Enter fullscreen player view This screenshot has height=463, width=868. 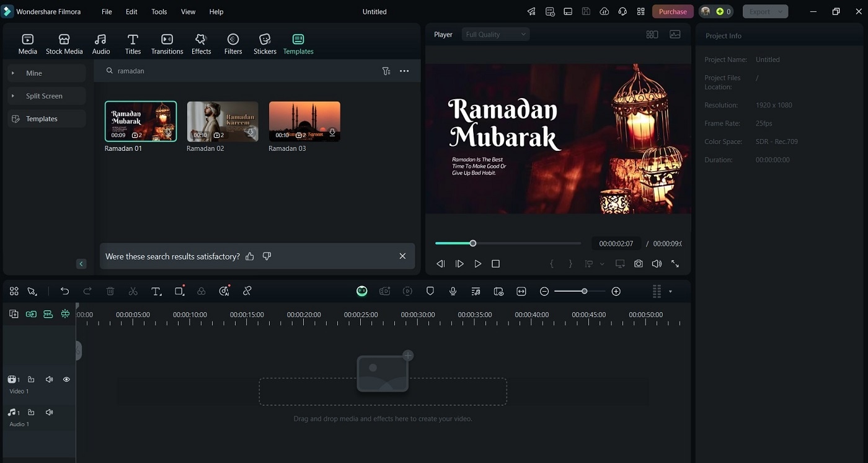pyautogui.click(x=675, y=264)
